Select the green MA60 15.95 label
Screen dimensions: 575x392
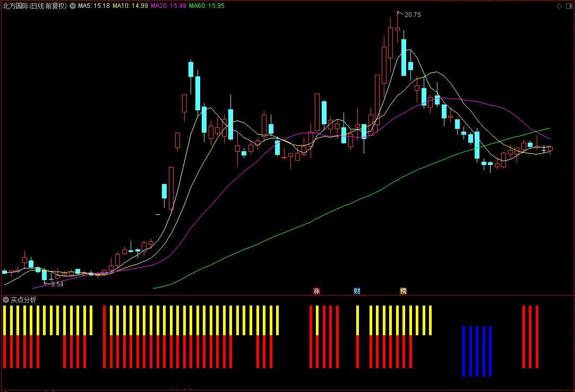(207, 6)
